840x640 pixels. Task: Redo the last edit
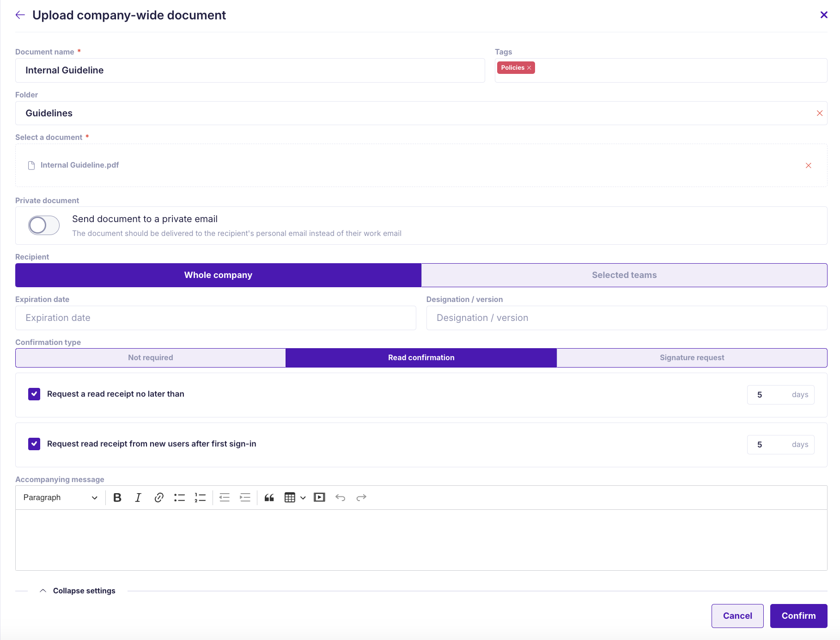pos(361,497)
